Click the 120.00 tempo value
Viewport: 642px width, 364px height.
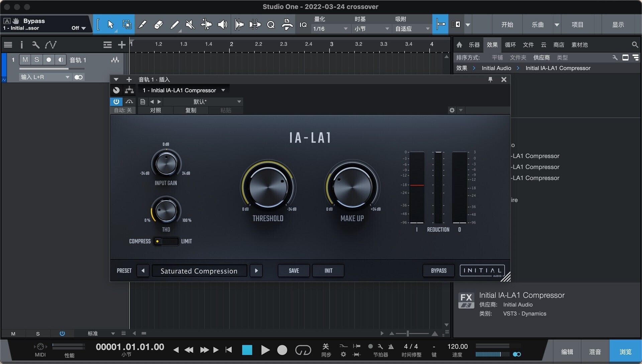pos(457,347)
